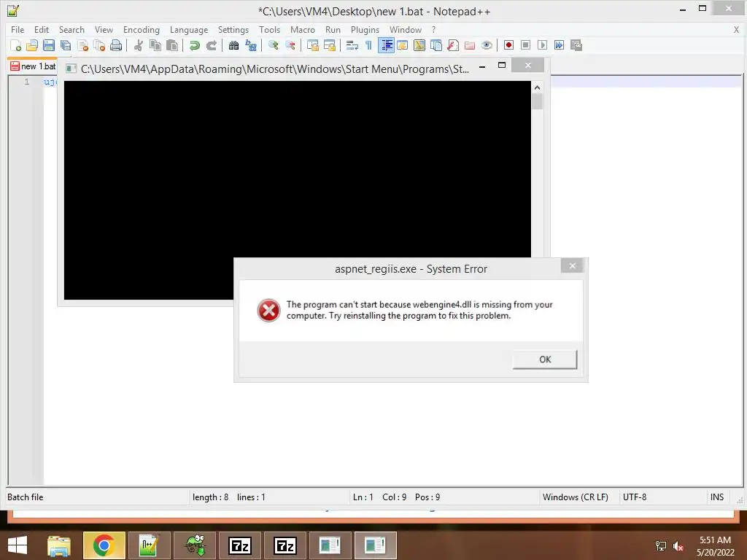The width and height of the screenshot is (747, 560).
Task: Open the Run menu
Action: pos(333,29)
